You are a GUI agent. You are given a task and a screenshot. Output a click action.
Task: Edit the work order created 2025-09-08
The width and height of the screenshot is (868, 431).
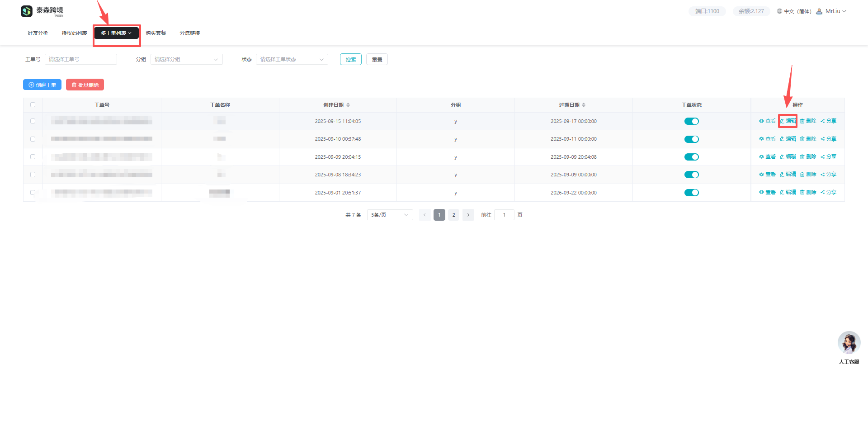tap(788, 175)
